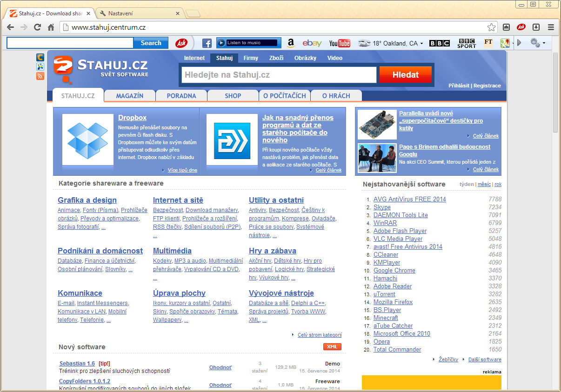Open the FT toolbar shortcut

pos(488,42)
